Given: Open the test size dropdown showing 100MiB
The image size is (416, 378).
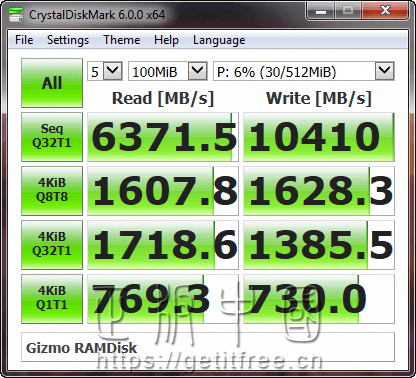Looking at the screenshot, I should [x=168, y=71].
